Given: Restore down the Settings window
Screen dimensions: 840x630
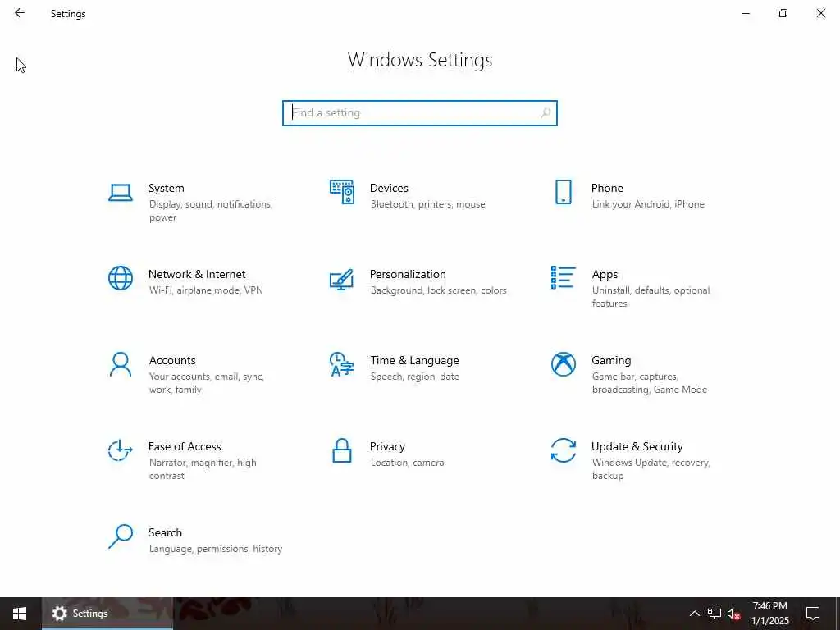Looking at the screenshot, I should 783,13.
